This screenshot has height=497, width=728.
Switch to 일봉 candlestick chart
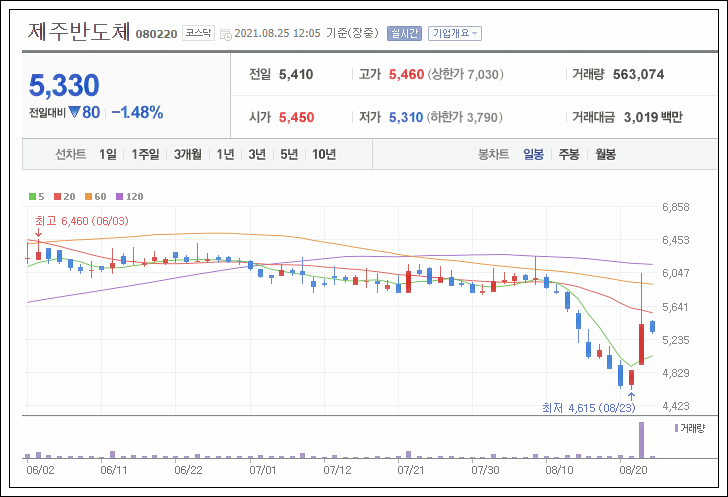point(533,154)
